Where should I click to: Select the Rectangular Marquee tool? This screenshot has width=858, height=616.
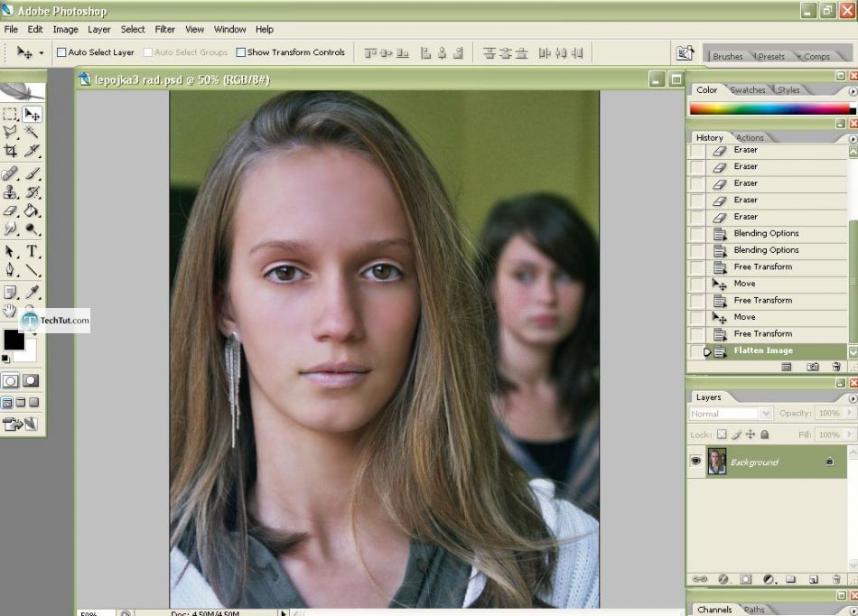click(x=11, y=115)
